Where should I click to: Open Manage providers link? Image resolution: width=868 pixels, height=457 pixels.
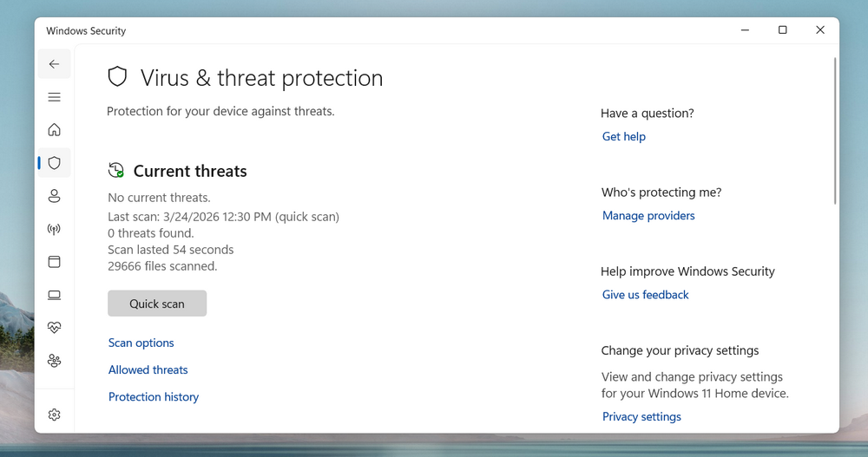point(648,216)
